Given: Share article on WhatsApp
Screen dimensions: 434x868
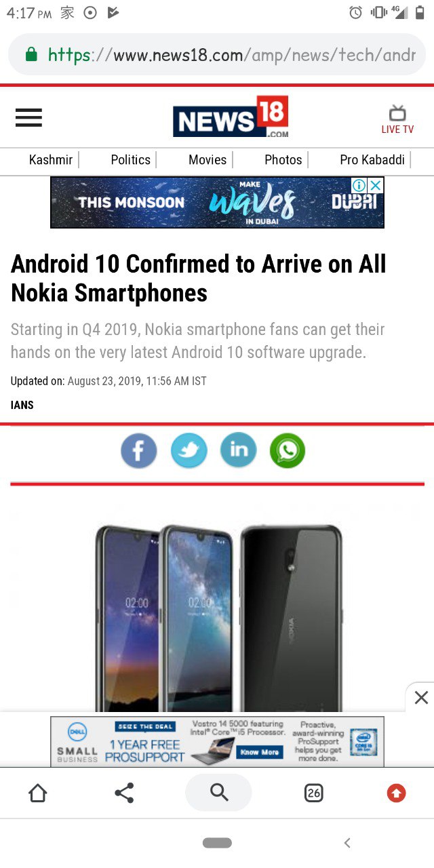Looking at the screenshot, I should pyautogui.click(x=288, y=450).
